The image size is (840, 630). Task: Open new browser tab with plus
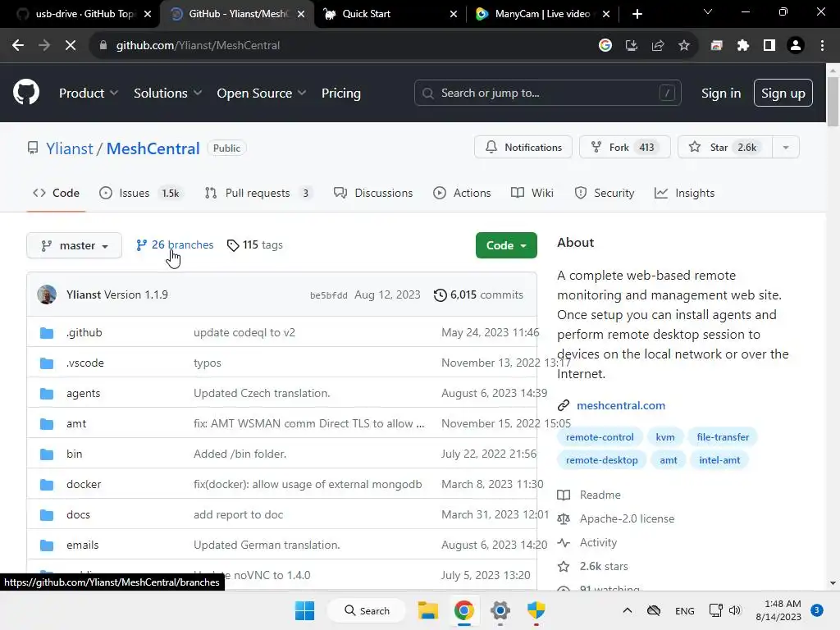coord(637,14)
